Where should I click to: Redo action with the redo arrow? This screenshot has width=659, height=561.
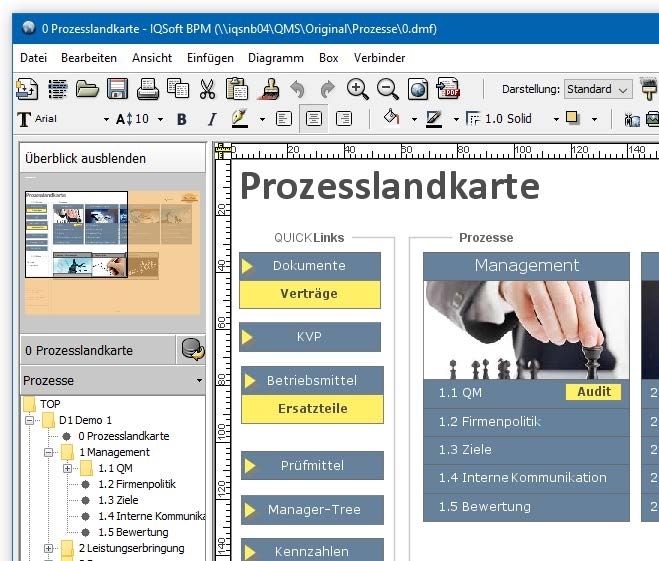(x=327, y=89)
